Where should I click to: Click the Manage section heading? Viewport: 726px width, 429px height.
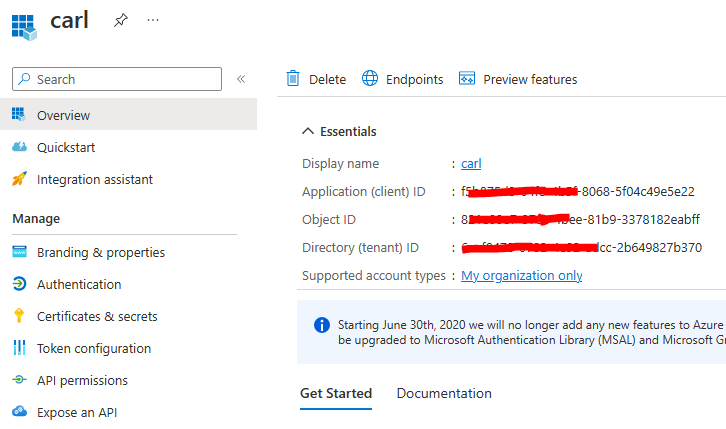point(36,218)
